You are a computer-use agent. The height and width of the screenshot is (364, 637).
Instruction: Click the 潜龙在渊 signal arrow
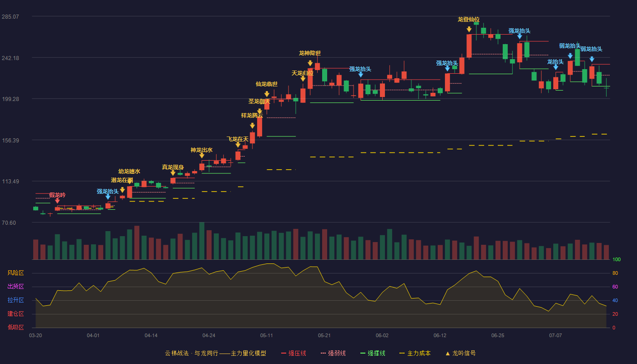(x=122, y=190)
